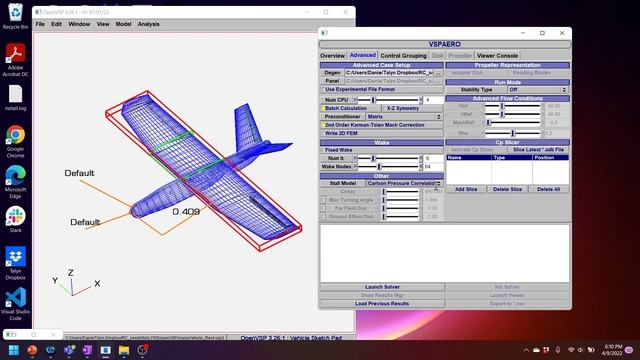Open Adobe Acrobat DC desktop shortcut
640x360 pixels.
tap(16, 60)
